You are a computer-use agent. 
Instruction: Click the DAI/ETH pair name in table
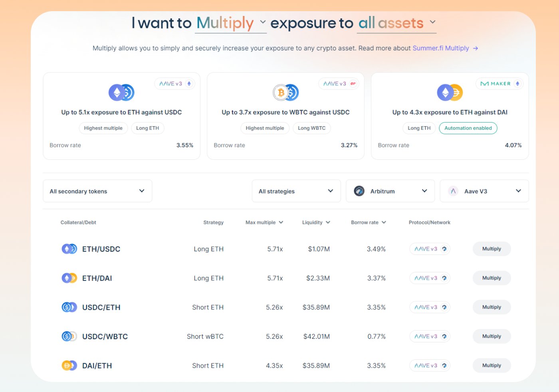(97, 366)
